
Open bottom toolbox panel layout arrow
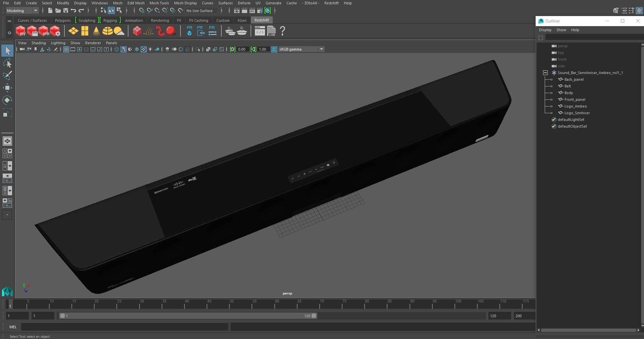tap(7, 215)
